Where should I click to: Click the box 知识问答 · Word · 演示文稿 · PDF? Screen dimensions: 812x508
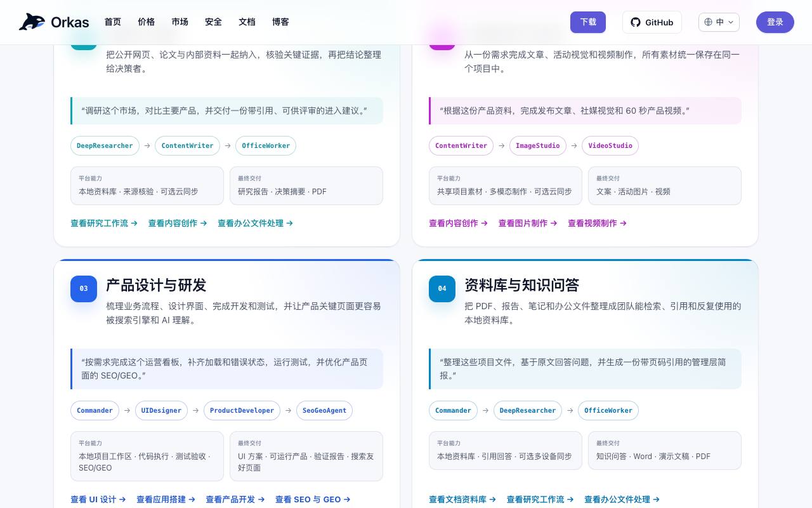(x=665, y=451)
